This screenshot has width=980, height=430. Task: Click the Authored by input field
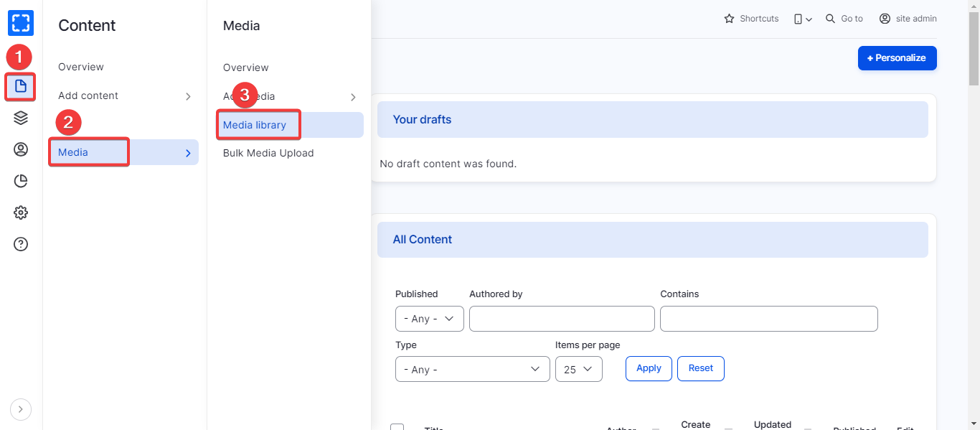562,319
